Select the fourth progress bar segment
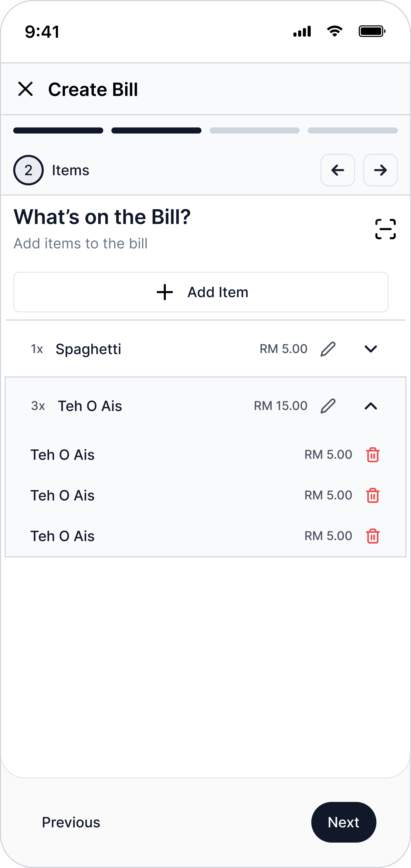 tap(352, 130)
